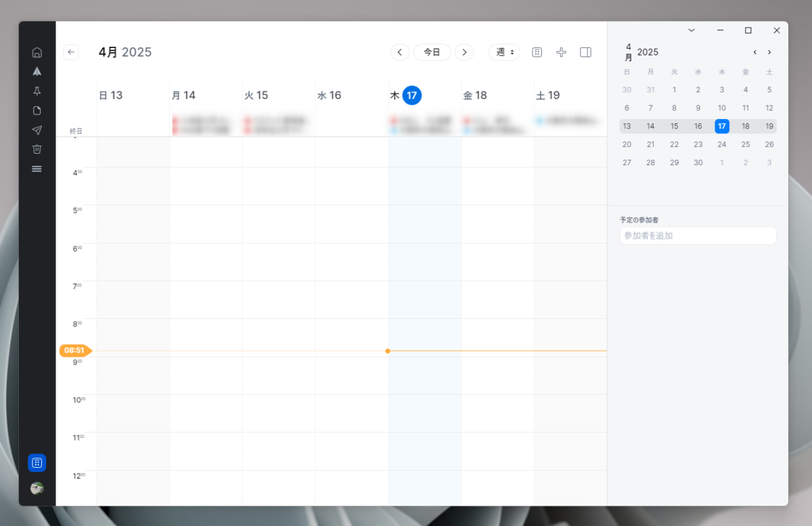Open the window chevron-down menu in title bar

[692, 30]
